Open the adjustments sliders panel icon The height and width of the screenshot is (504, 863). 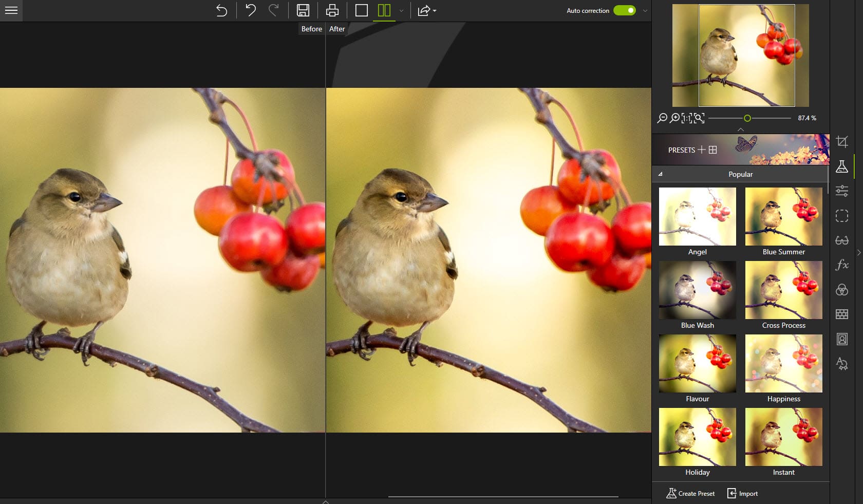pos(842,191)
